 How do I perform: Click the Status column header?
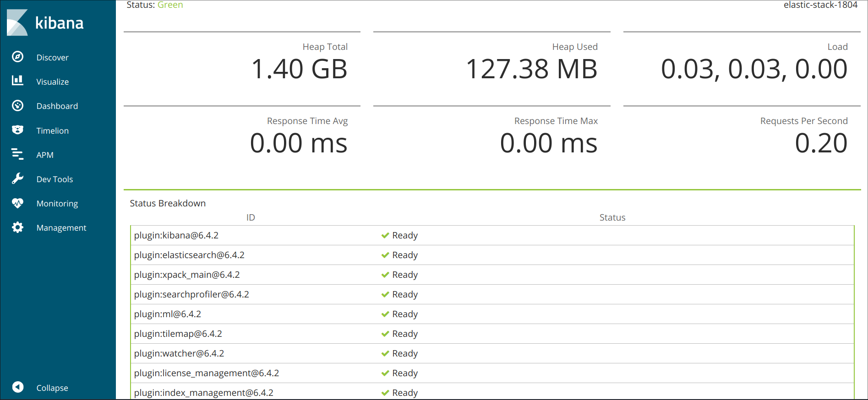coord(612,217)
